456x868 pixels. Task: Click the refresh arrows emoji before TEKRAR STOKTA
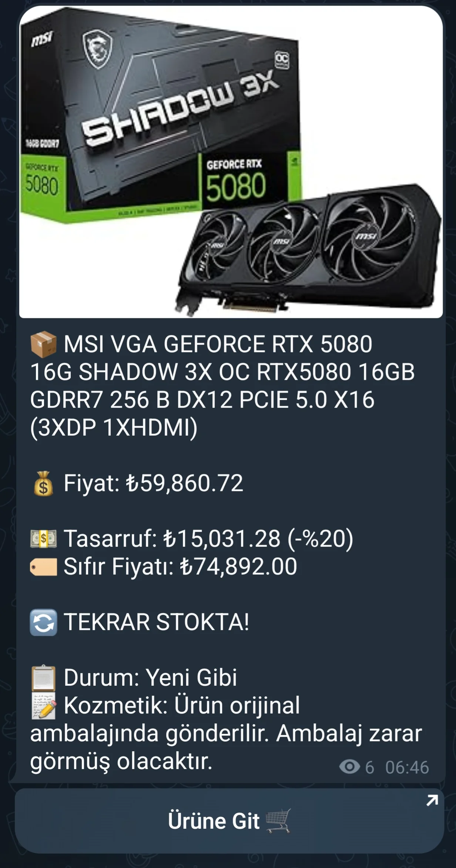click(44, 622)
